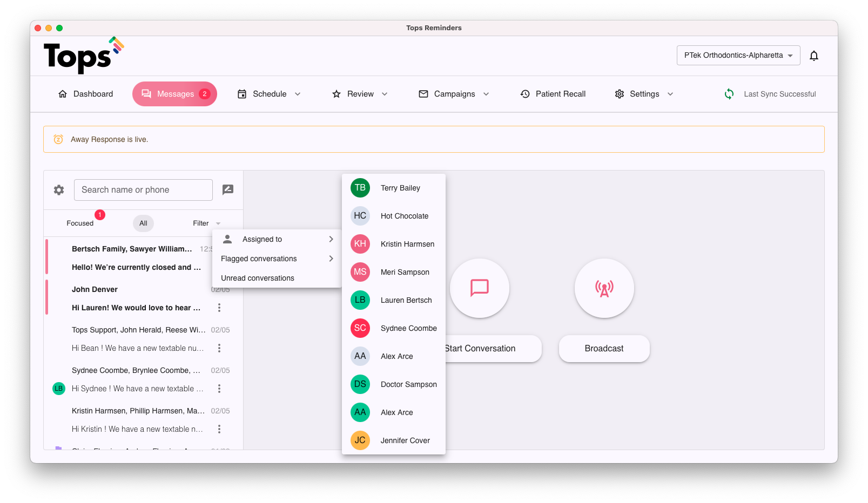Open options menu for Tops Support conversation
The width and height of the screenshot is (868, 503).
click(x=219, y=348)
